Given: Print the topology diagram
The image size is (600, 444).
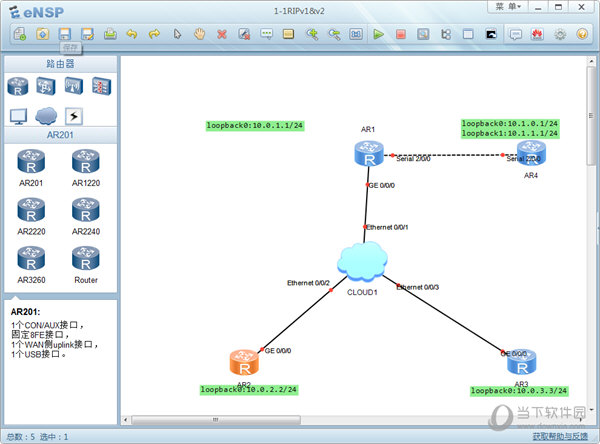Looking at the screenshot, I should tap(110, 34).
